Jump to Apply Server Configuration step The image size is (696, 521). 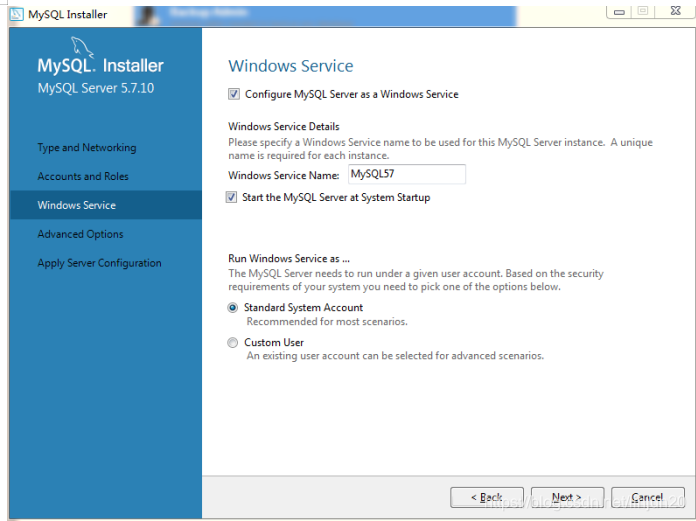tap(99, 263)
